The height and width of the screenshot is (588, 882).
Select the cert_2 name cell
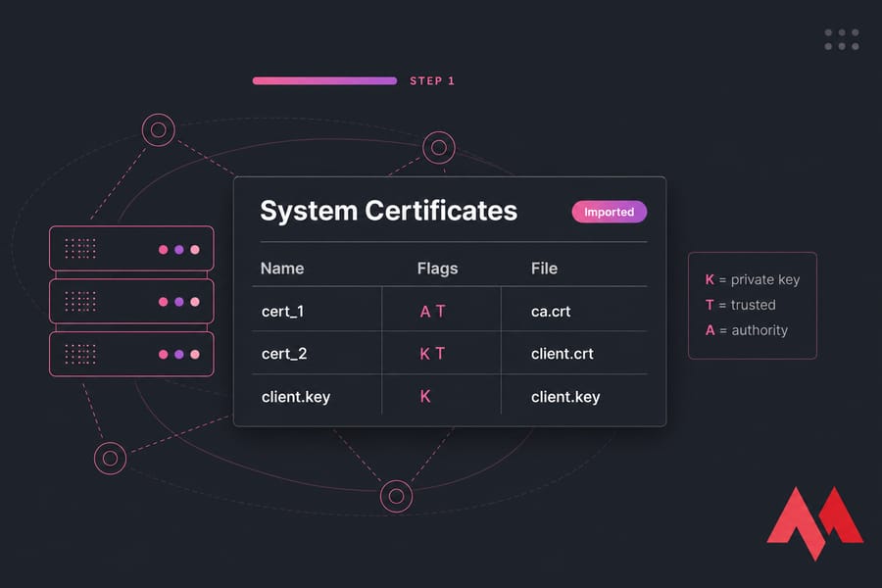coord(284,354)
